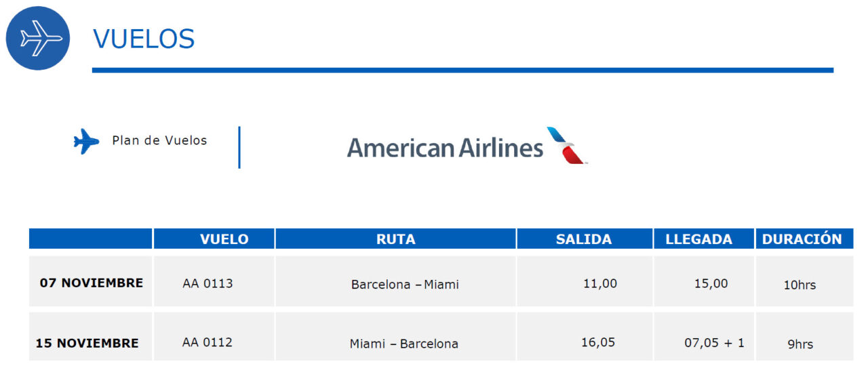Select the 07 NOVIEMBRE date cell

[x=92, y=283]
